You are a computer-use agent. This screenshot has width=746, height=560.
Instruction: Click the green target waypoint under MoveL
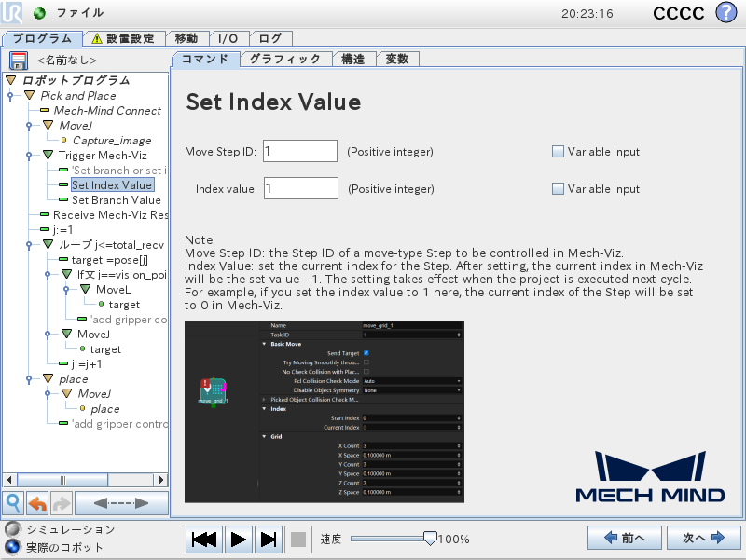coord(101,304)
